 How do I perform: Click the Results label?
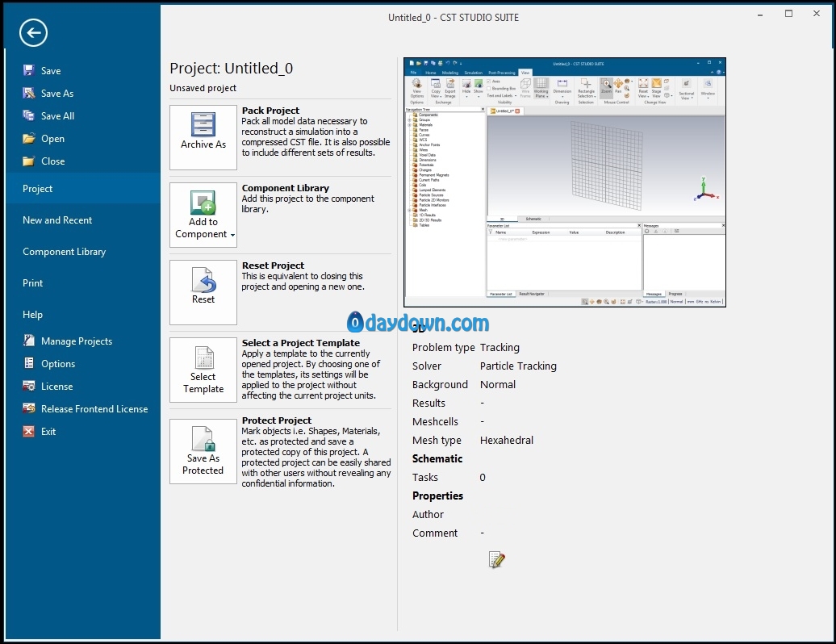[x=428, y=403]
